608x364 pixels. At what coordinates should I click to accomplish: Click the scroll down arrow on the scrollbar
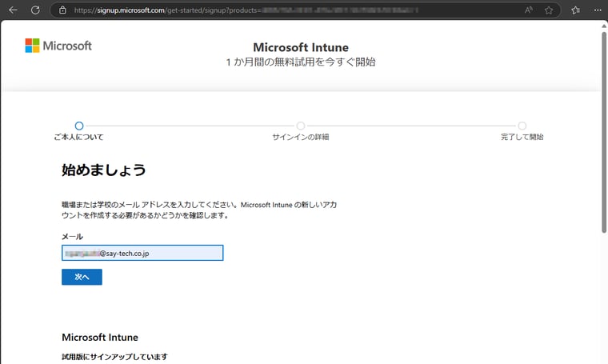pos(603,359)
